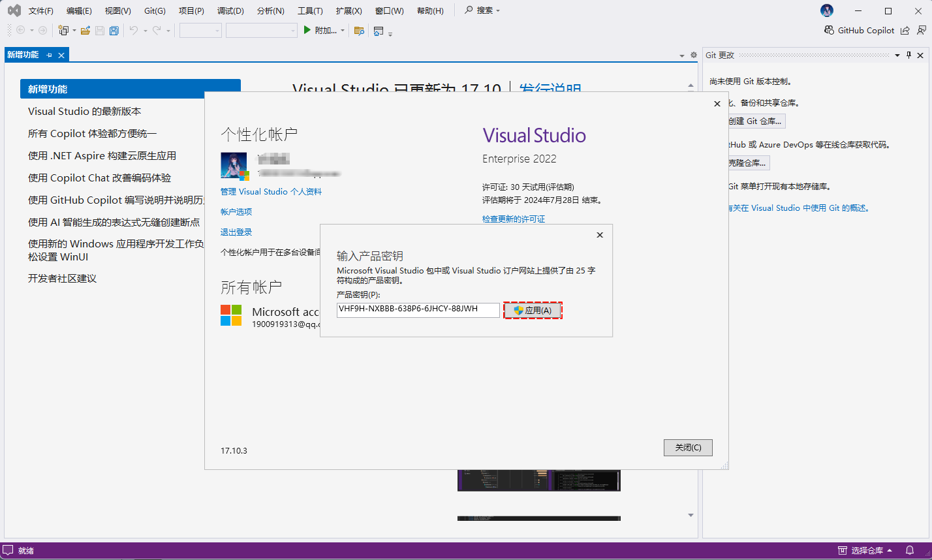Viewport: 932px width, 560px height.
Task: Start debugging with the green run arrow
Action: (307, 30)
